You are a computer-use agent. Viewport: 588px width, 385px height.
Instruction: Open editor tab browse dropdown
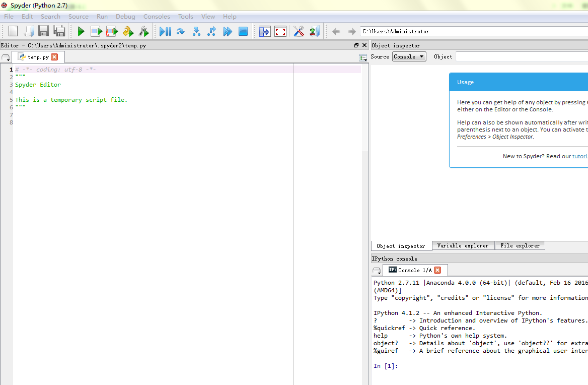tap(6, 58)
